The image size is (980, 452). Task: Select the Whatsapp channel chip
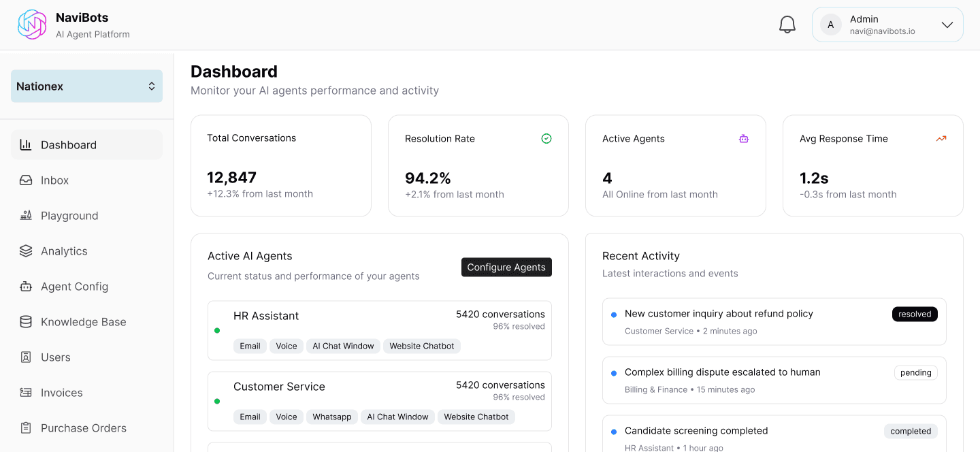coord(331,417)
